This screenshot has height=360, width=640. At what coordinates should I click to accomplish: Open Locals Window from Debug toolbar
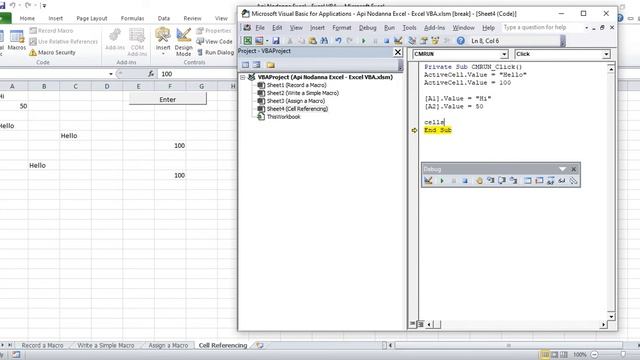pos(527,180)
